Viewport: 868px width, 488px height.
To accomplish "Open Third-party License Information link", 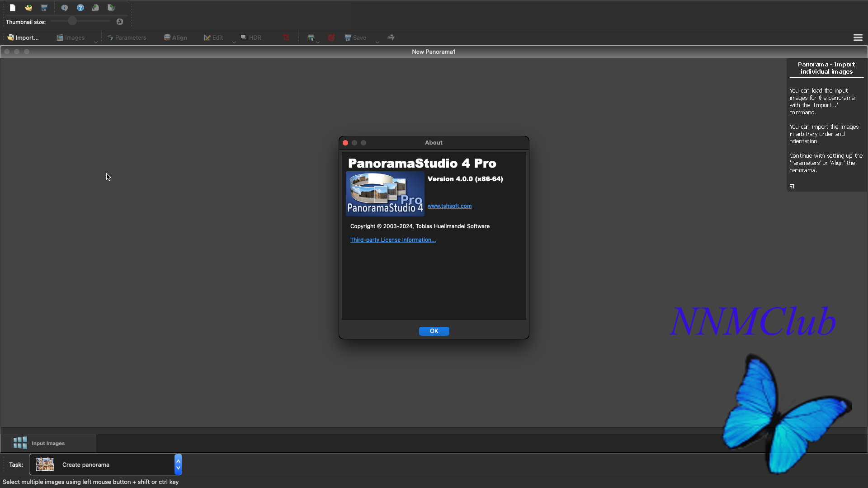I will pos(393,240).
